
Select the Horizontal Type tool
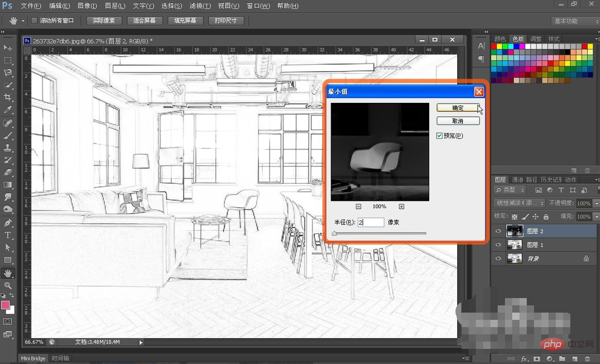pyautogui.click(x=8, y=235)
